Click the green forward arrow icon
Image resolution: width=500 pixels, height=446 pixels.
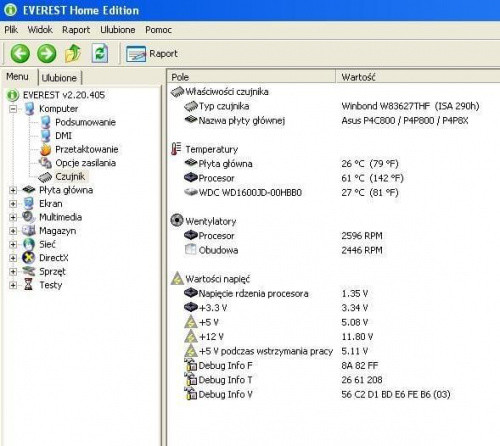(46, 53)
